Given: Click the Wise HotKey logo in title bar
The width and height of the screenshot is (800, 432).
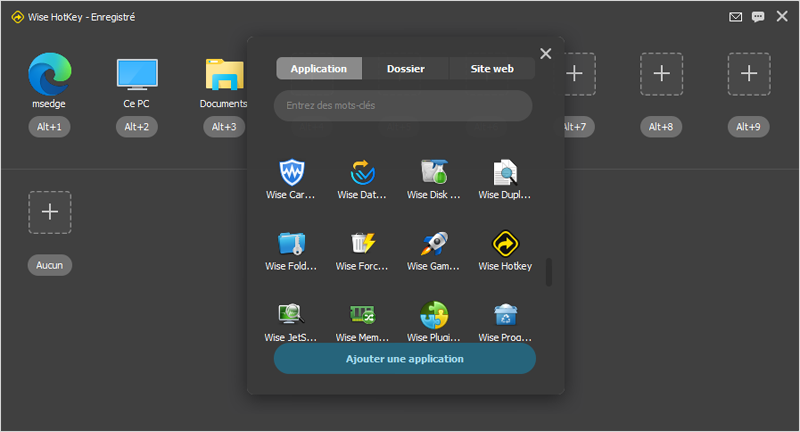Looking at the screenshot, I should (17, 17).
